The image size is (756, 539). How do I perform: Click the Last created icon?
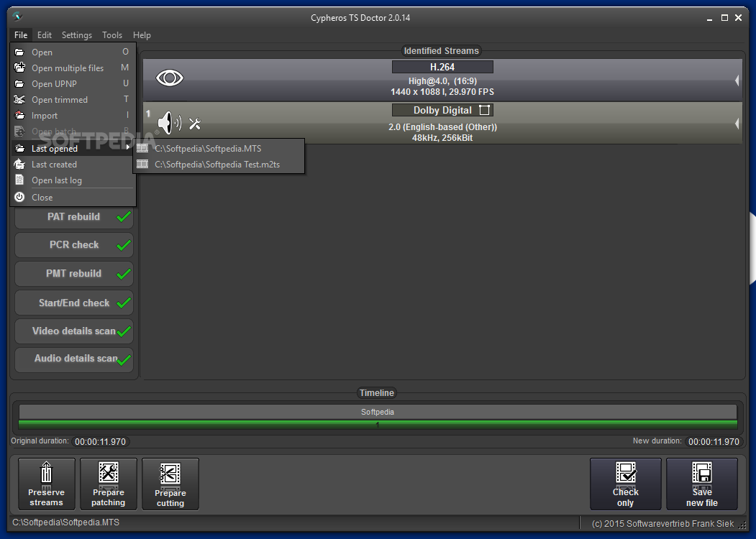(19, 165)
